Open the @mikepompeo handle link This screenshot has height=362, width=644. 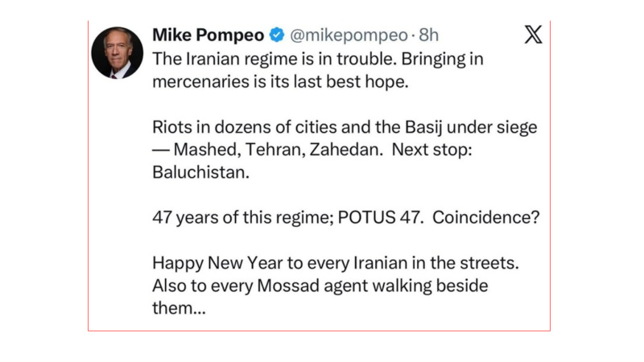tap(348, 35)
